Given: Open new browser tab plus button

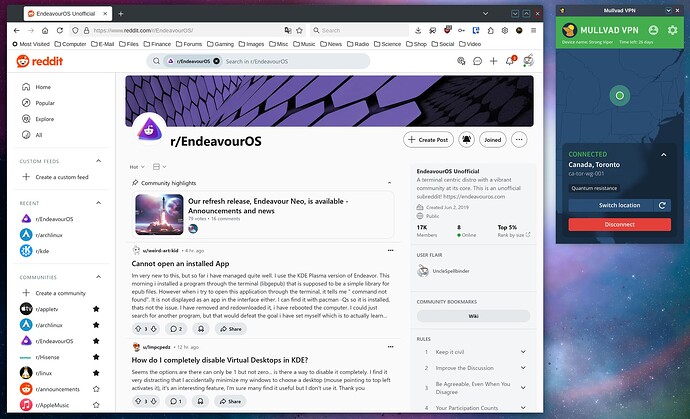Looking at the screenshot, I should (x=121, y=14).
